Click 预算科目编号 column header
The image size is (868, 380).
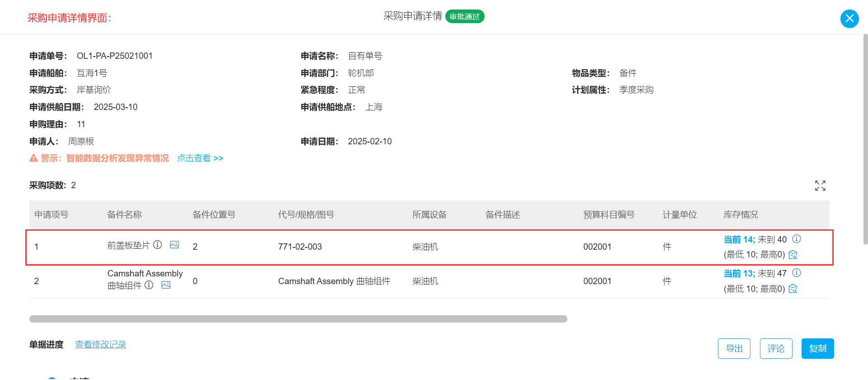click(609, 214)
